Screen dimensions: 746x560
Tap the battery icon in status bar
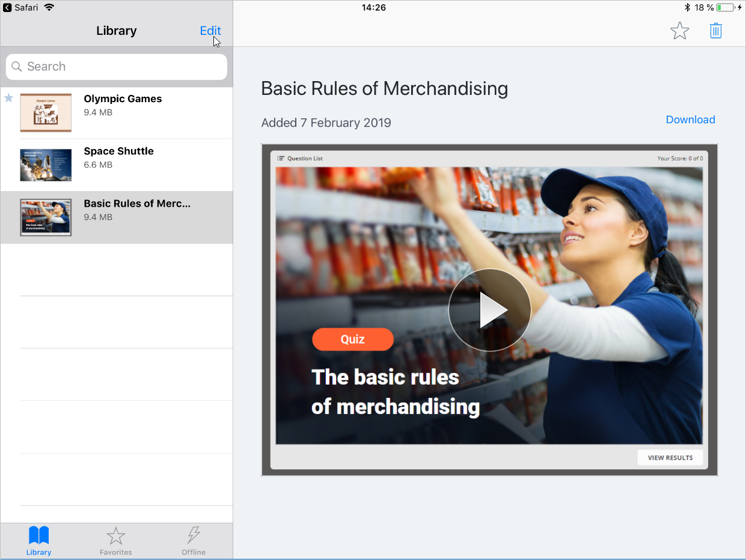pos(724,8)
